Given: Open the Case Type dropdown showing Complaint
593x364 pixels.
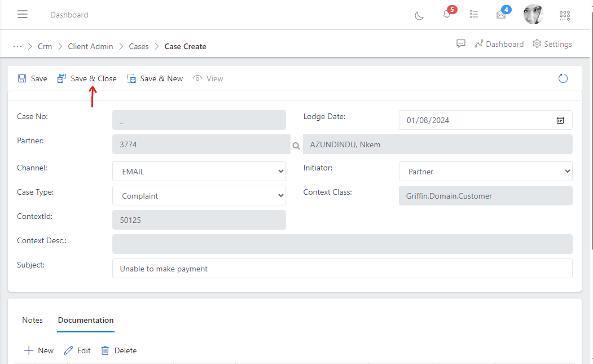Looking at the screenshot, I should (199, 195).
